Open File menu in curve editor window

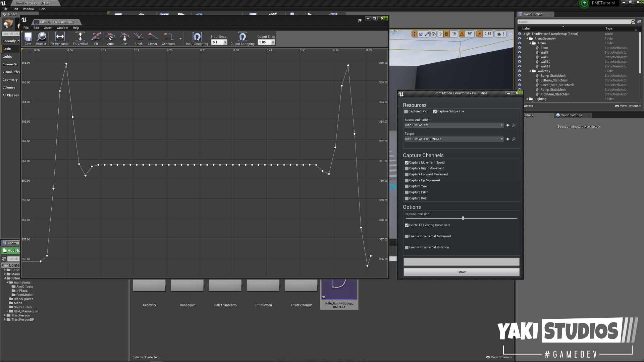click(26, 28)
